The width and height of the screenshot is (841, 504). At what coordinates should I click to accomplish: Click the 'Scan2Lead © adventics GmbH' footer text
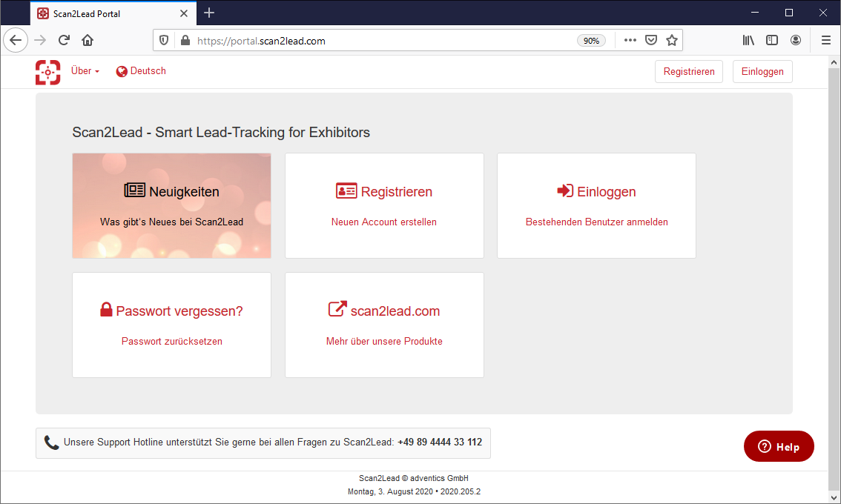point(414,478)
